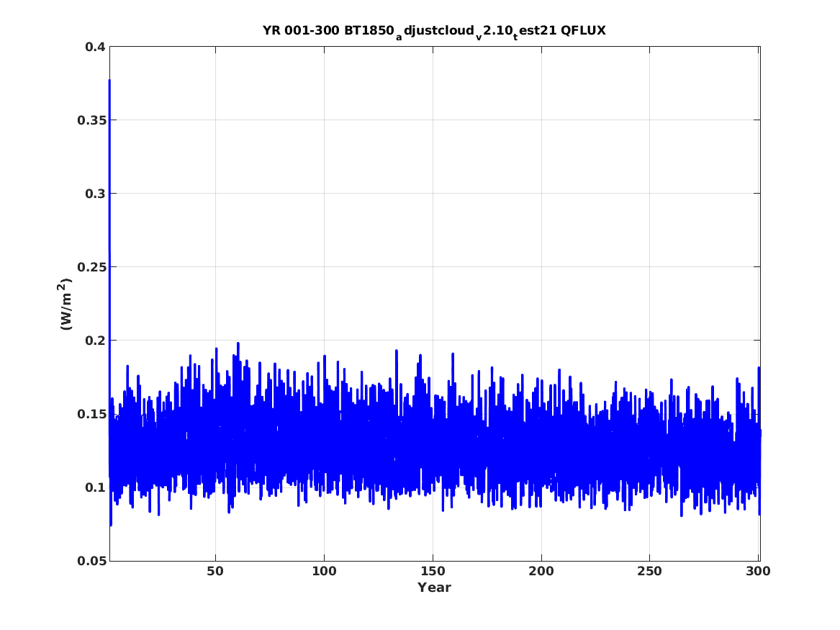Click the plot title mentioning QFLUX
Viewport: 840px width, 630px height.
(434, 31)
